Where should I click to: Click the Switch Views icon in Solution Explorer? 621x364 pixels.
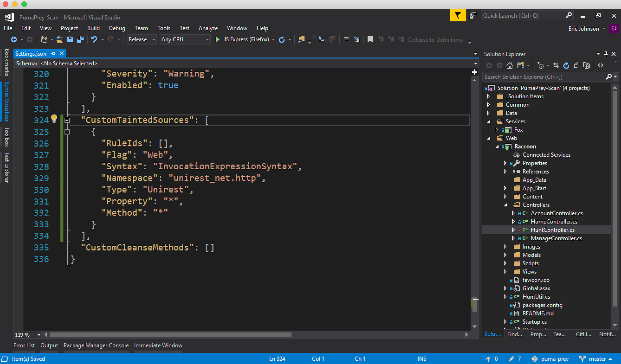[520, 65]
